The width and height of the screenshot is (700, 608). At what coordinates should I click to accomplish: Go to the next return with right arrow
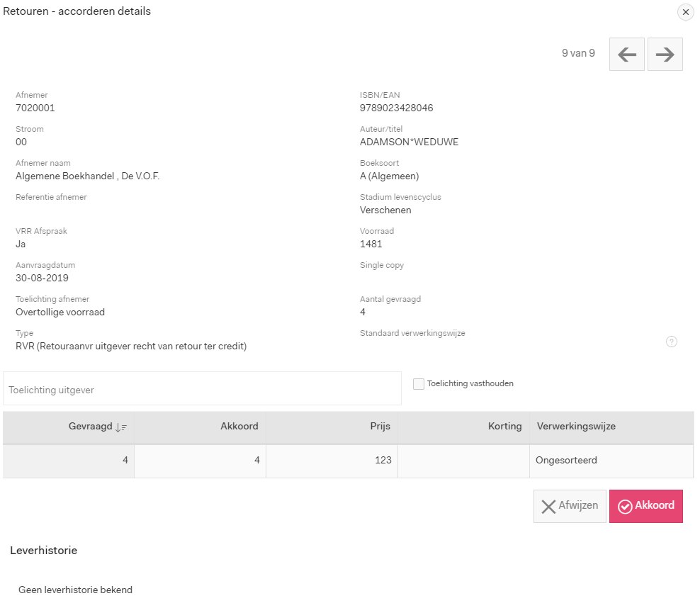(x=665, y=55)
